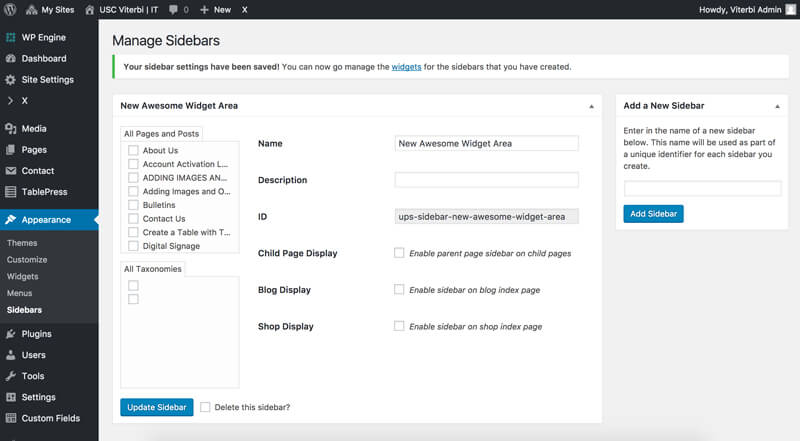This screenshot has width=800, height=441.
Task: Click the WP Engine icon in sidebar
Action: [11, 37]
